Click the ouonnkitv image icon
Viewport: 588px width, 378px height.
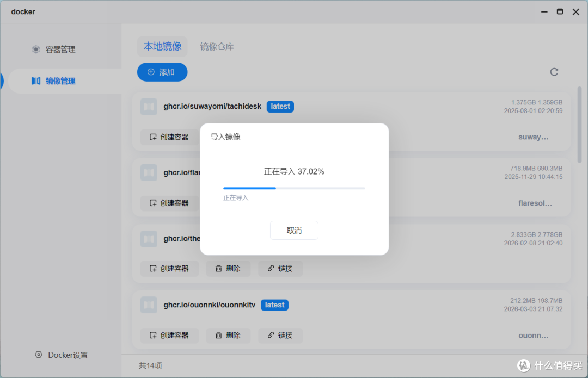(x=149, y=305)
